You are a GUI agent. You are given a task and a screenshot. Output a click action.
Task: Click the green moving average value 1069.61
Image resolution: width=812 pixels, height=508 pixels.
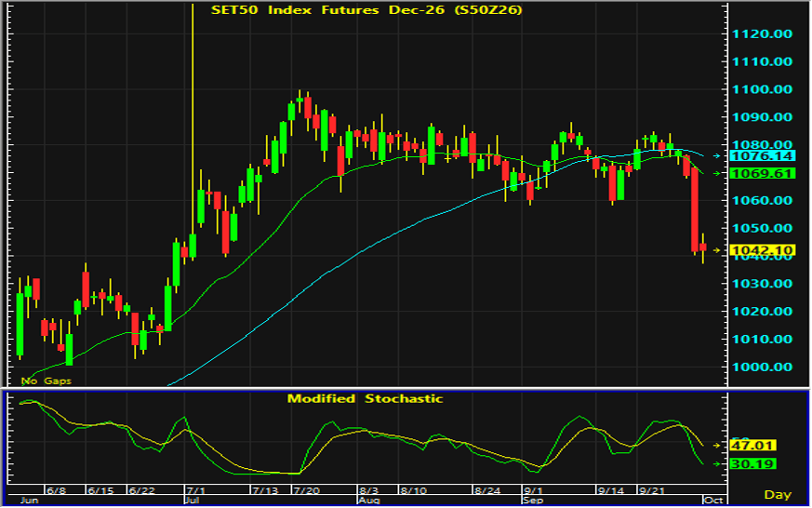(761, 173)
